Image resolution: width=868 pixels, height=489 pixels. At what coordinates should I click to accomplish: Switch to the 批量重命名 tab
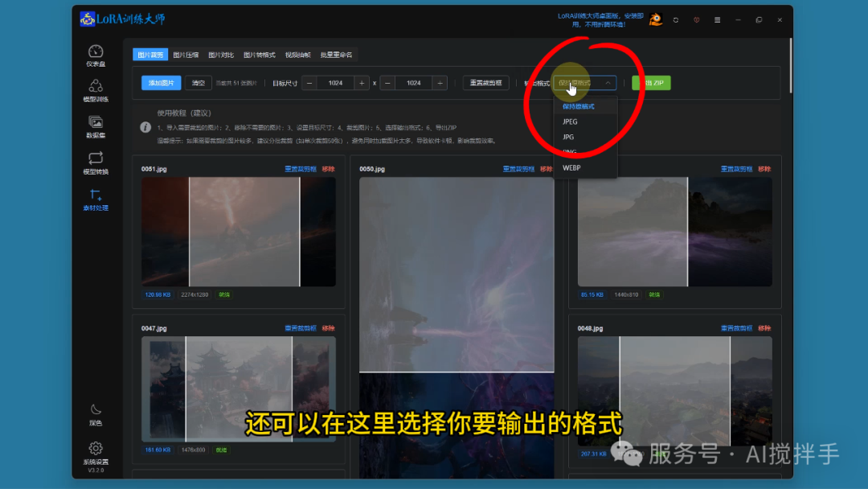click(336, 55)
